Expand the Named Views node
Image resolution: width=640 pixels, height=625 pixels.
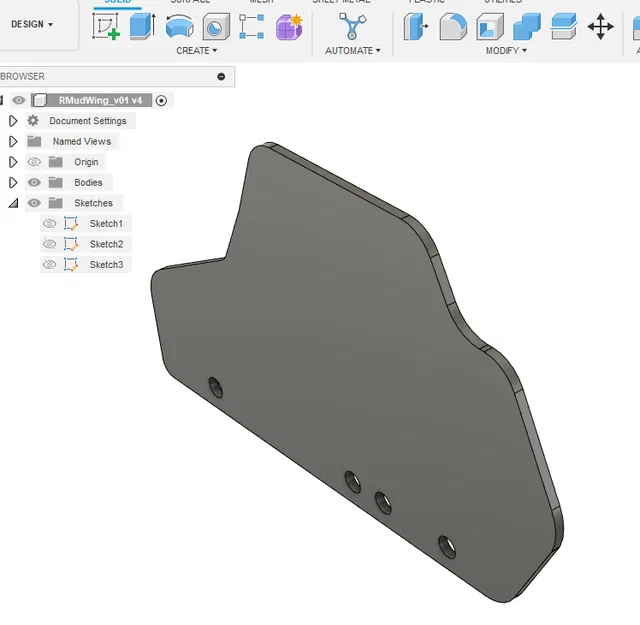(13, 141)
